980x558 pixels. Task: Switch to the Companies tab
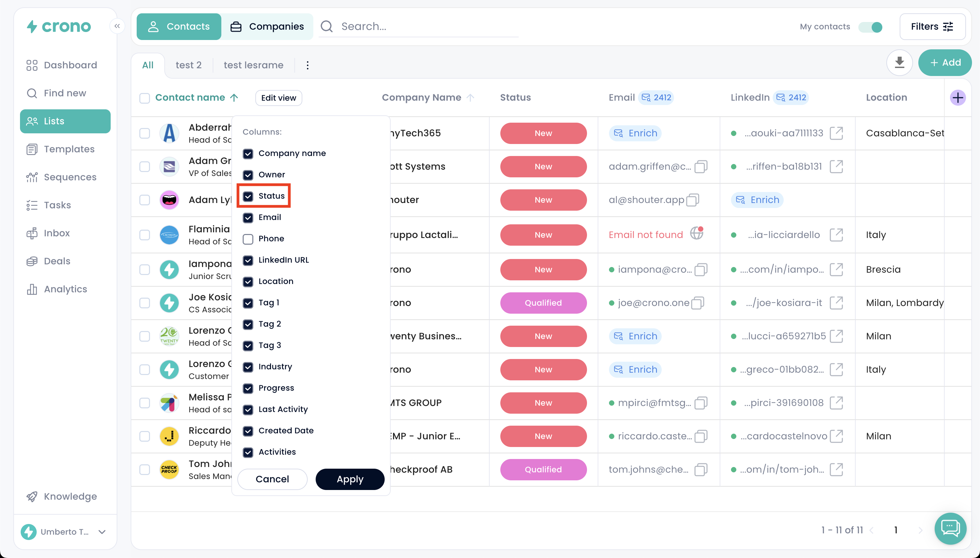click(267, 26)
